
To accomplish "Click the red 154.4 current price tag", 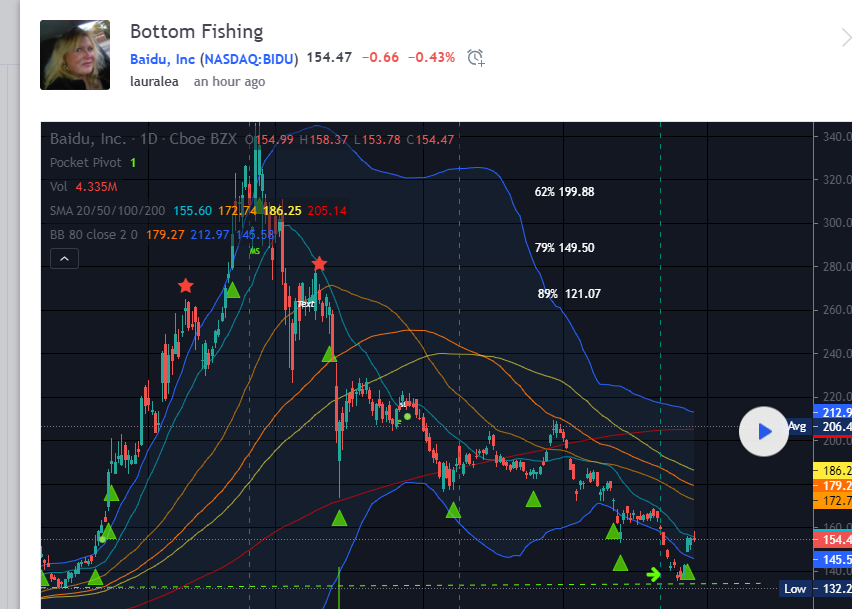I will (x=834, y=539).
